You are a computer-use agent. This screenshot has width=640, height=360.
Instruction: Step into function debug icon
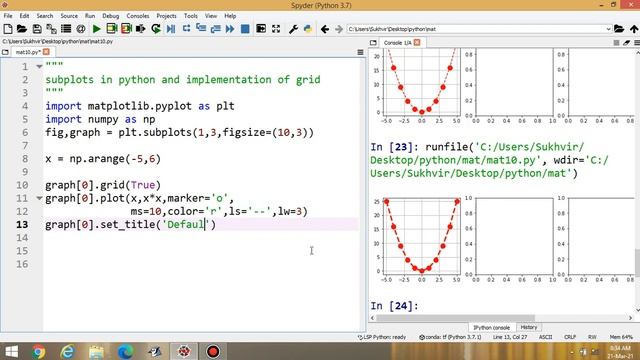point(201,29)
